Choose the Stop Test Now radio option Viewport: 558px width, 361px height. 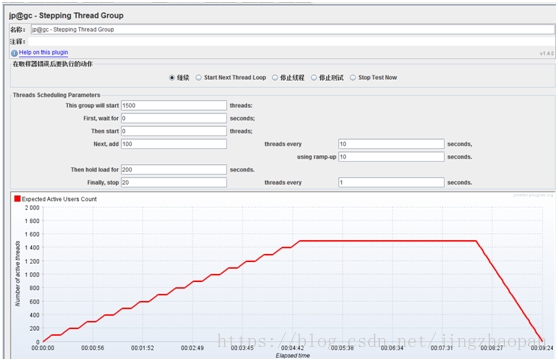coord(353,78)
